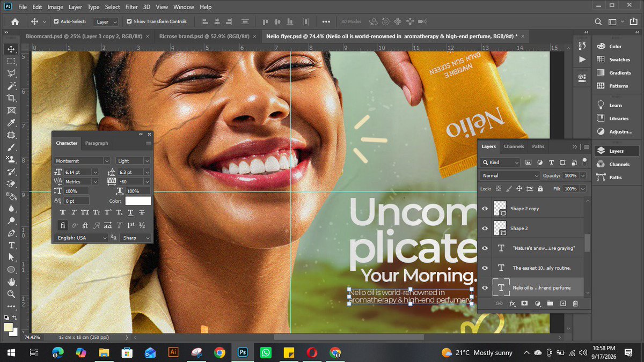Toggle the Auto-Select checkbox
This screenshot has width=644, height=362.
pyautogui.click(x=56, y=21)
